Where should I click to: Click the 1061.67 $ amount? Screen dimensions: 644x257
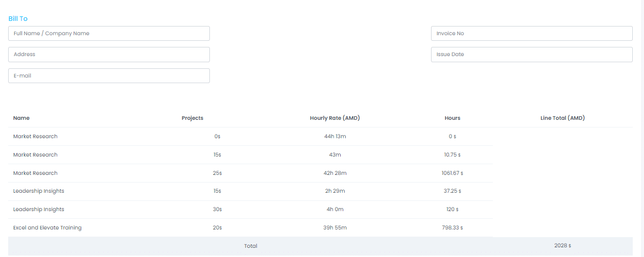point(452,173)
